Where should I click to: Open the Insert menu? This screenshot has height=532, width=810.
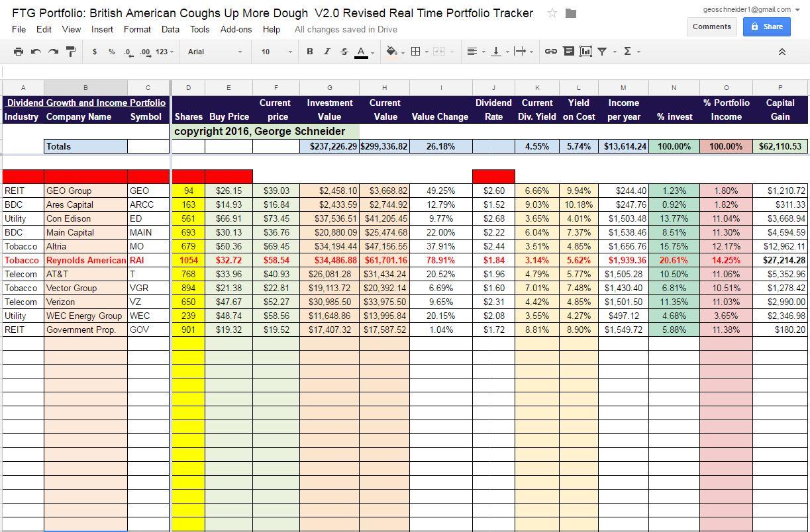pos(102,29)
